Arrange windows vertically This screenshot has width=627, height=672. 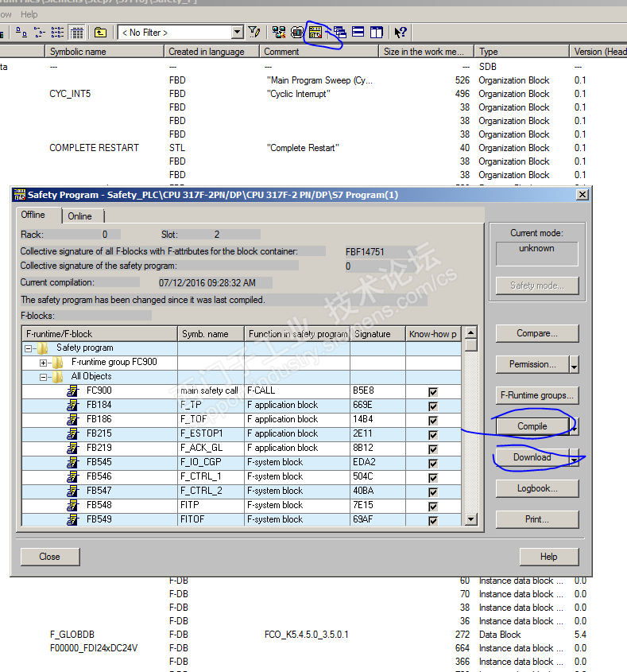coord(377,32)
